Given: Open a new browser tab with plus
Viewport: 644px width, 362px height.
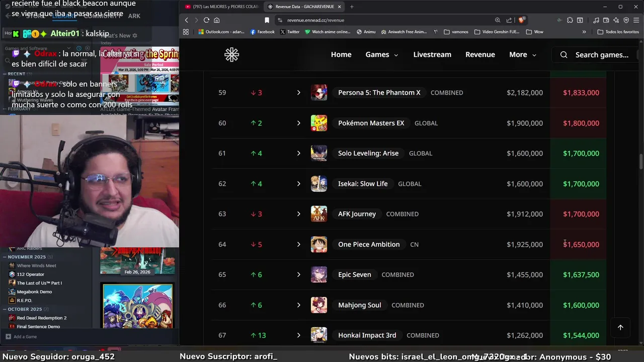Looking at the screenshot, I should click(351, 7).
